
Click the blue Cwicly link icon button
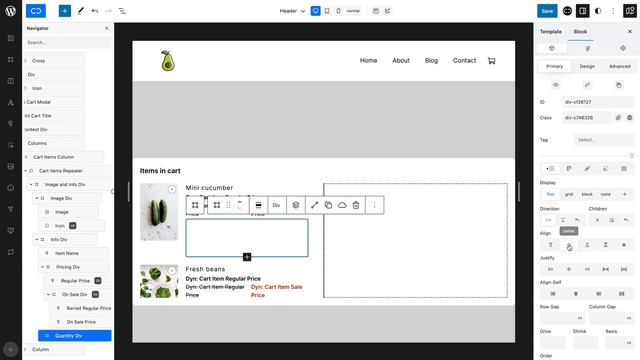click(x=36, y=11)
